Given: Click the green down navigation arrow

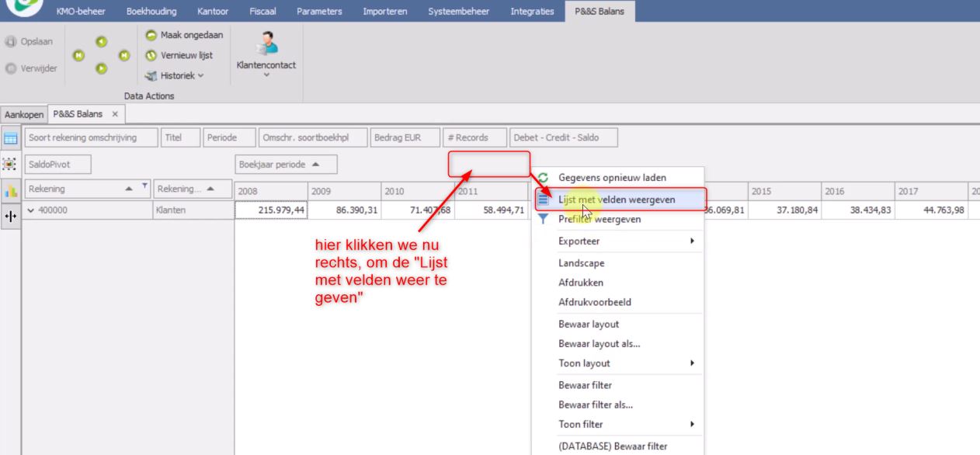Looking at the screenshot, I should pyautogui.click(x=101, y=68).
